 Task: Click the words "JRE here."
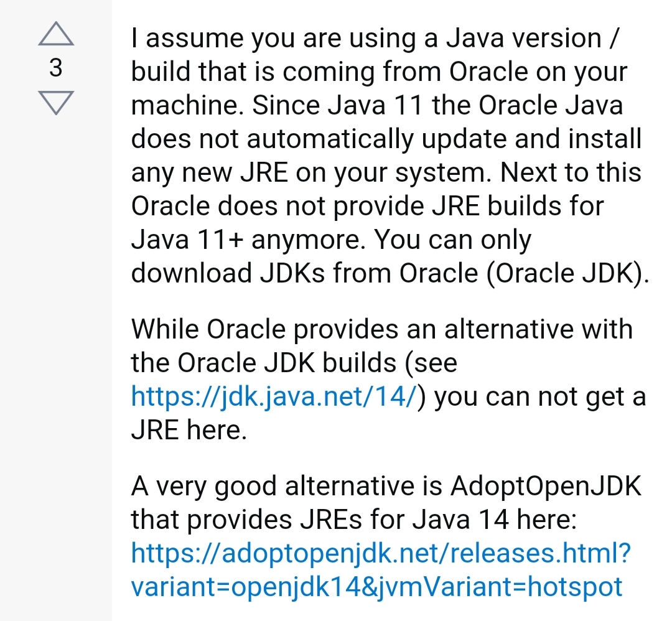click(x=189, y=431)
